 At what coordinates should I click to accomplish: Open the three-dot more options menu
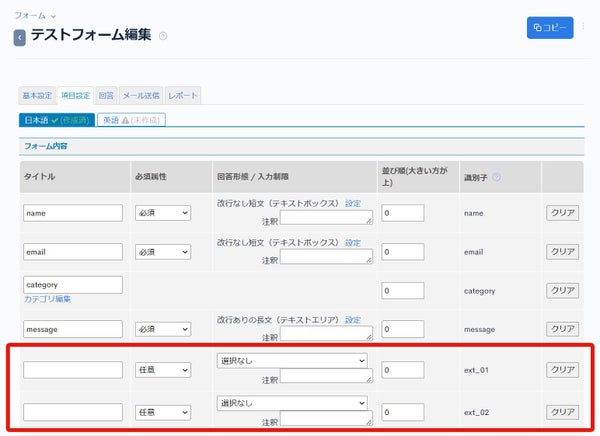(x=583, y=26)
